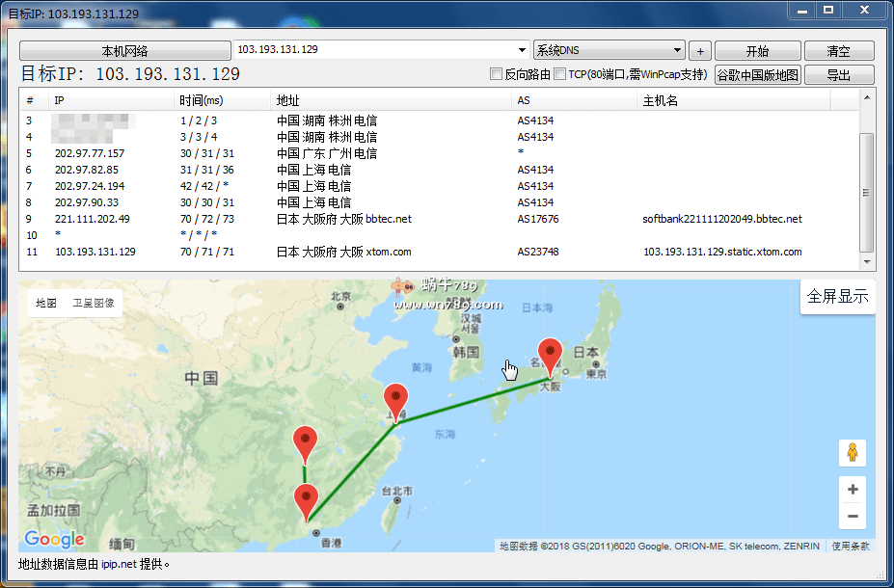The image size is (894, 588).
Task: Click the red map marker over Osaka
Action: (550, 356)
